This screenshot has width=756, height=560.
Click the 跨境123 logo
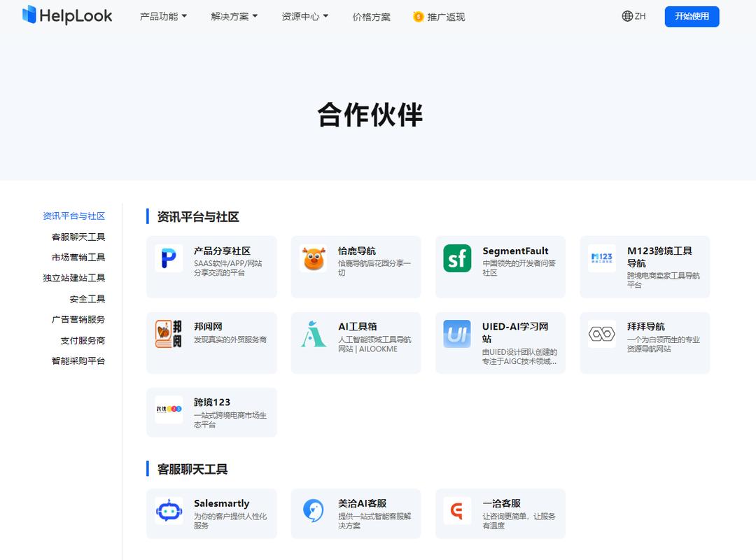[169, 409]
